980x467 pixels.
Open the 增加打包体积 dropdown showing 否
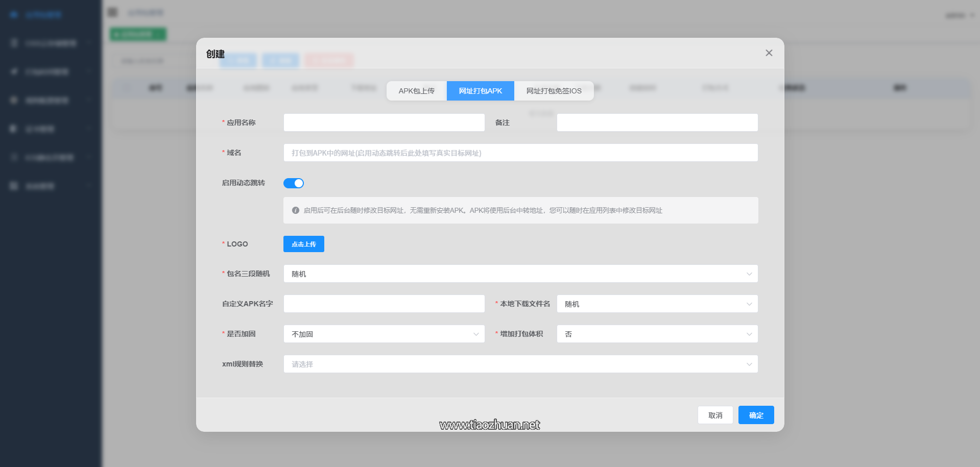(x=657, y=334)
